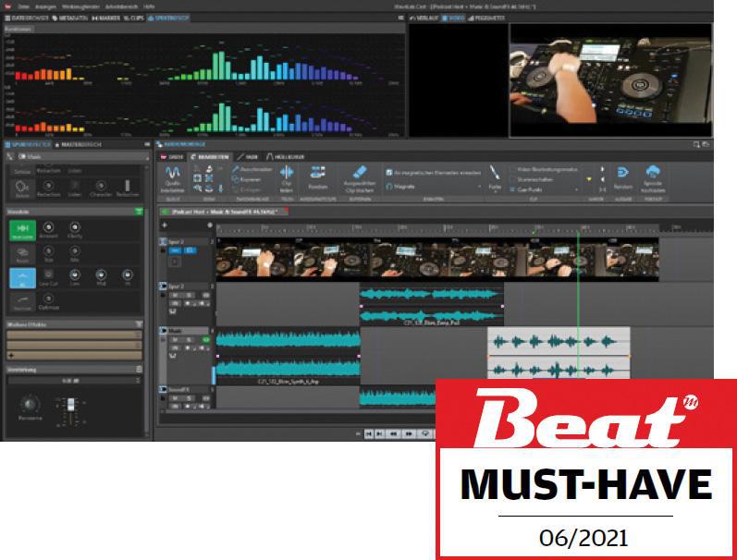Click the Kopieren tool in the ribbon

(246, 179)
